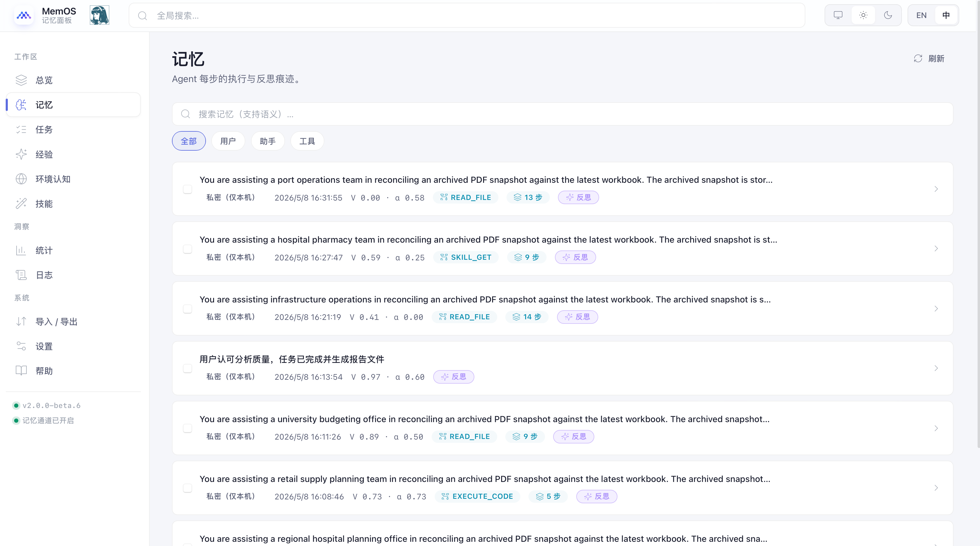980x546 pixels.
Task: Expand the retail supply planning memory chevron
Action: tap(936, 488)
